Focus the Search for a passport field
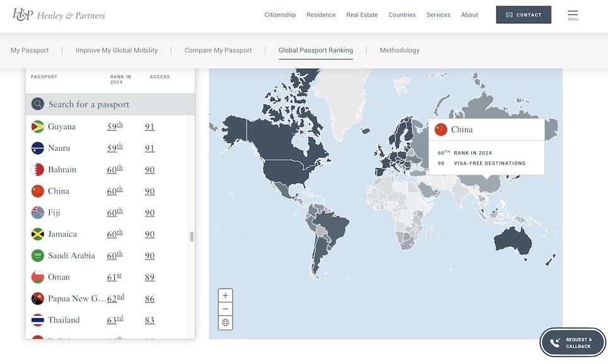The image size is (608, 364). [x=110, y=104]
